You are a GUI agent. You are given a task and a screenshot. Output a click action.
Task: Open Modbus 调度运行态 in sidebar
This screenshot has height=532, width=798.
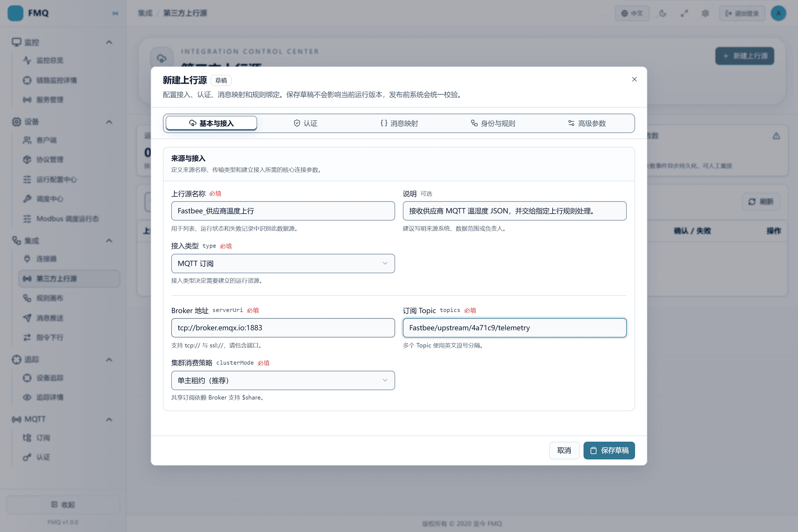coord(69,219)
